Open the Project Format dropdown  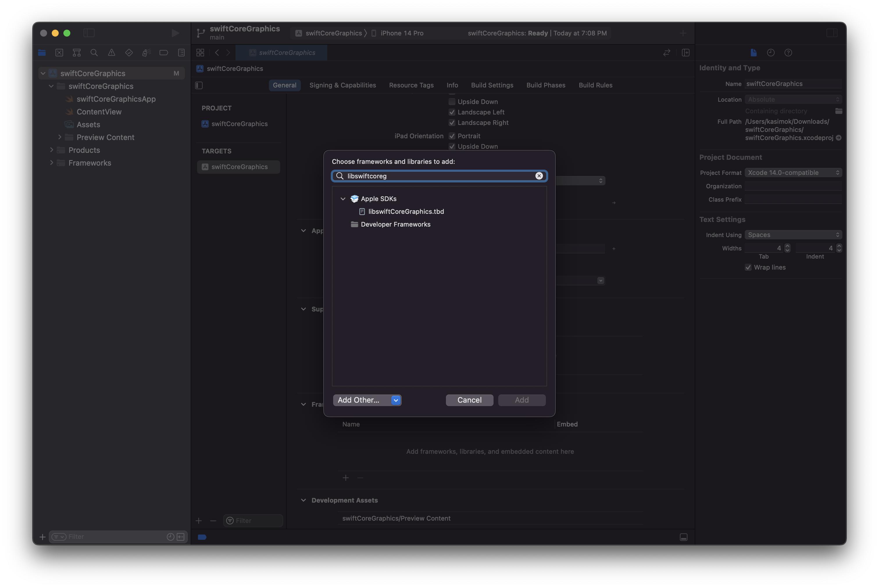coord(793,173)
